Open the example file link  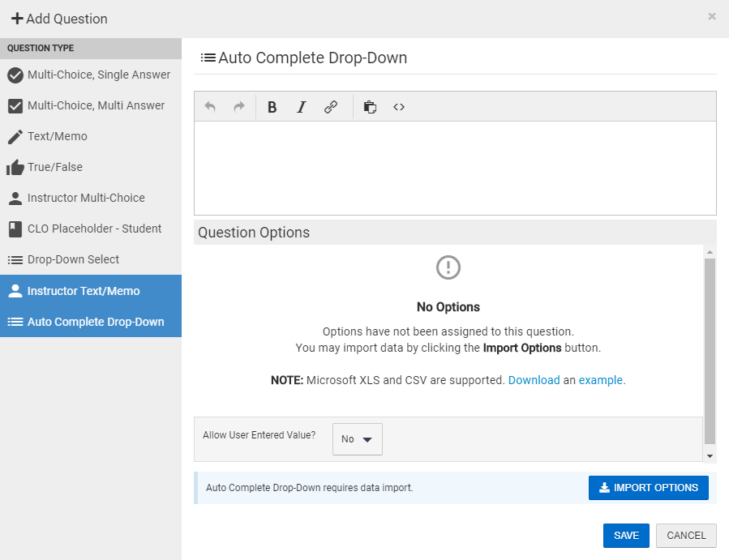point(600,380)
